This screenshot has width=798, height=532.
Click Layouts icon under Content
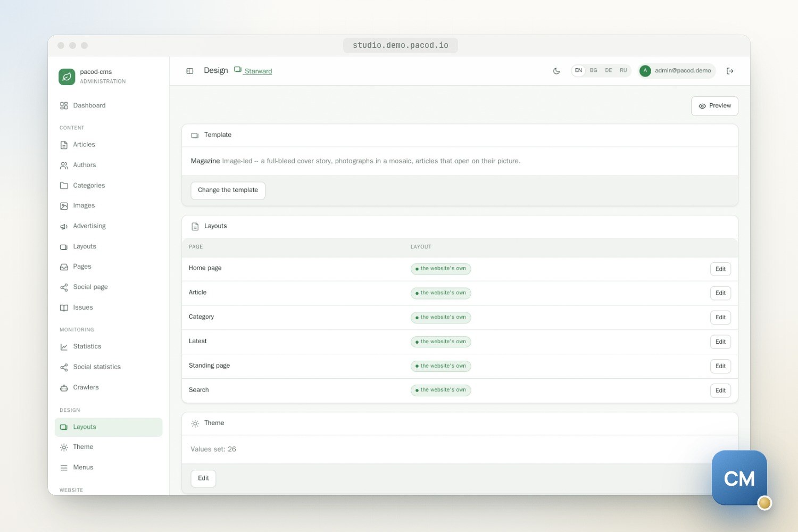[x=64, y=247]
